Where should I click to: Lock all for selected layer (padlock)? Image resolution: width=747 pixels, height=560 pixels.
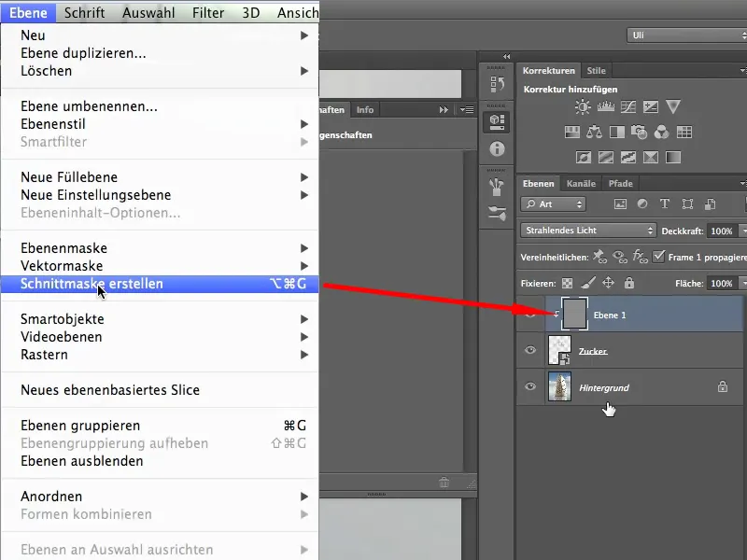(629, 283)
